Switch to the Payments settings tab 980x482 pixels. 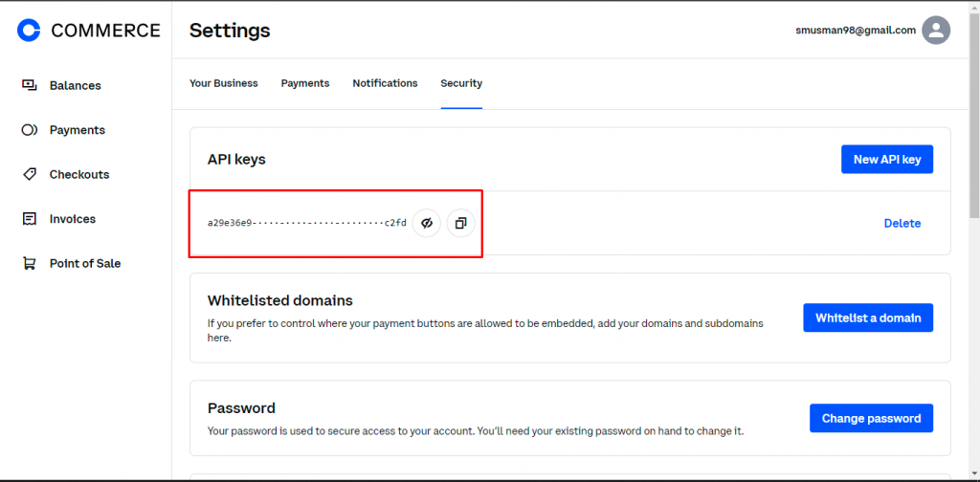point(305,83)
